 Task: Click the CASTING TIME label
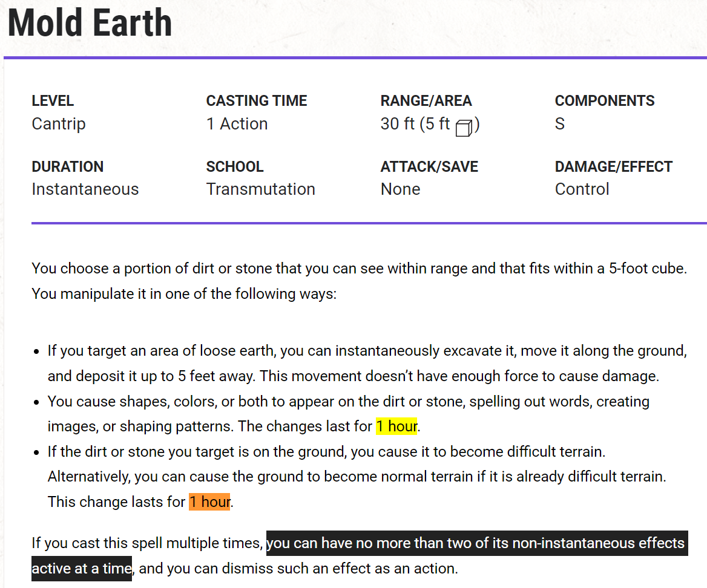257,100
